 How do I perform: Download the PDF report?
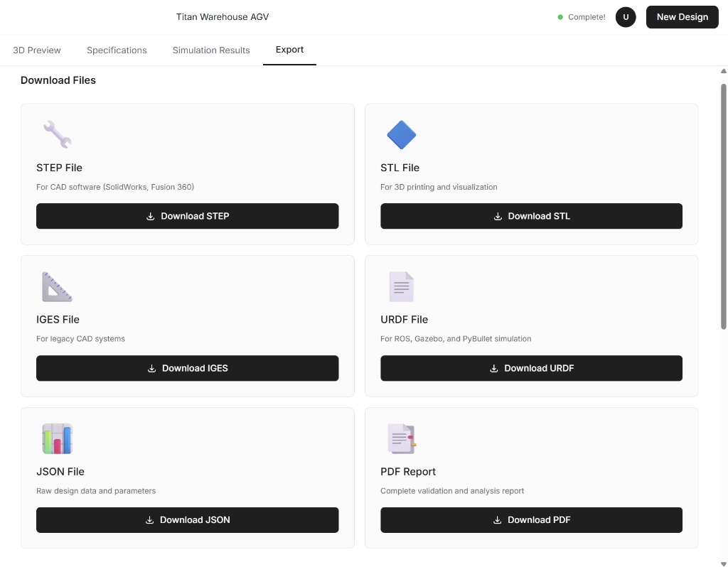pyautogui.click(x=531, y=519)
